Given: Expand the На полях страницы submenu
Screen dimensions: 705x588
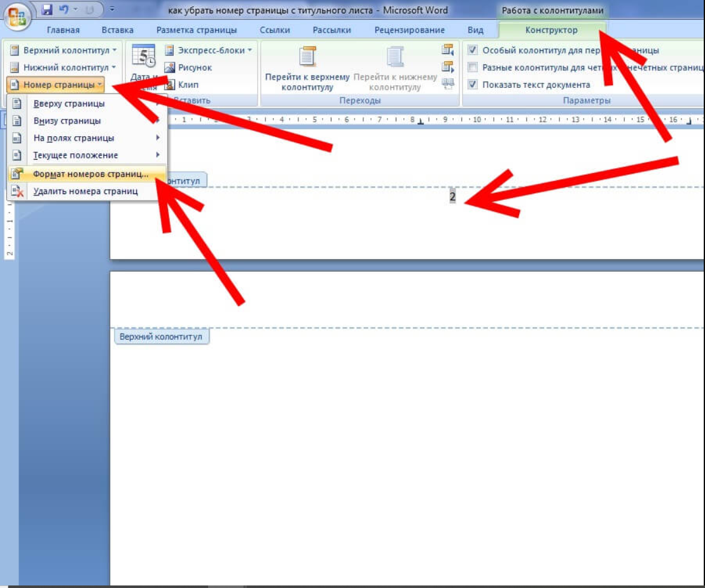Looking at the screenshot, I should point(87,137).
